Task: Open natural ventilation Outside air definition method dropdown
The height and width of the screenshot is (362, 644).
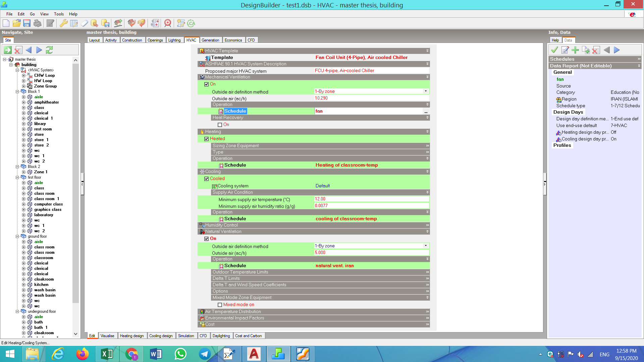Action: 426,246
